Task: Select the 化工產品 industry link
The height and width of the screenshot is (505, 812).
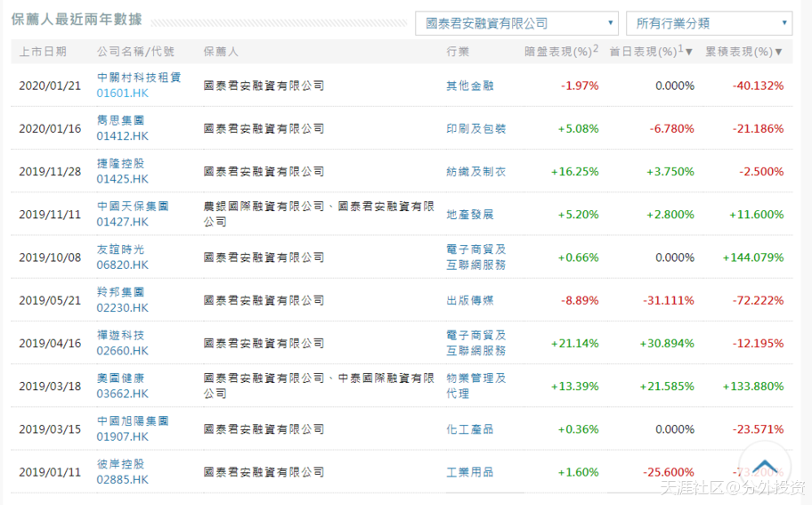Action: point(470,429)
